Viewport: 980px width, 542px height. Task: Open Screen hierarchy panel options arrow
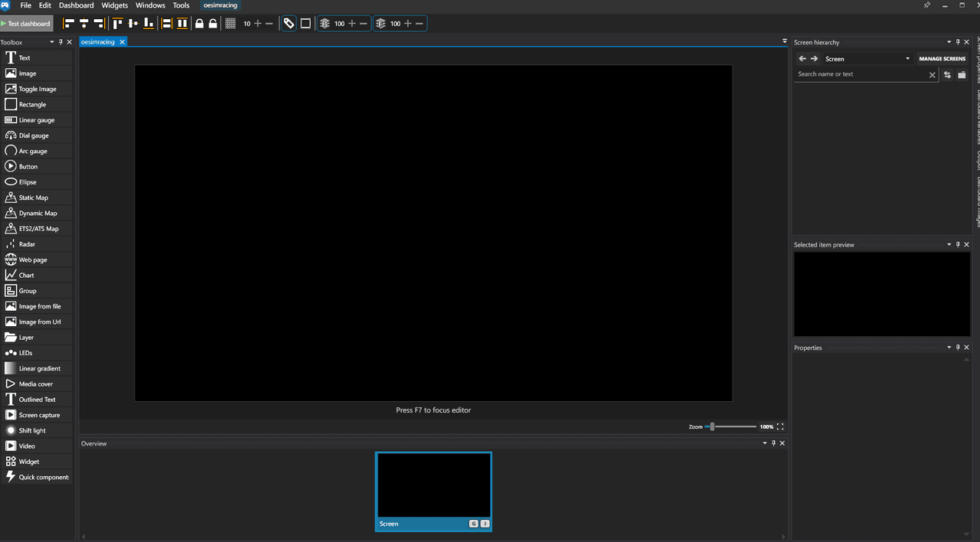tap(949, 42)
